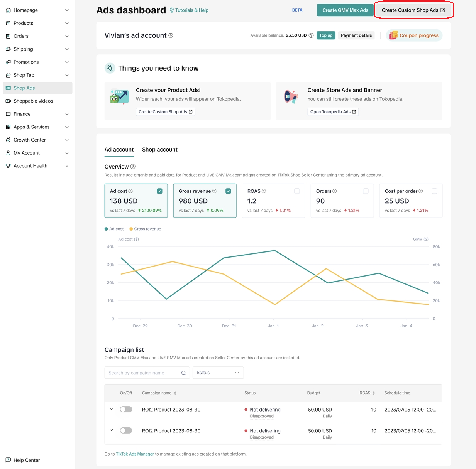Open Shoppable videos in the sidebar
Image resolution: width=476 pixels, height=469 pixels.
coord(33,101)
